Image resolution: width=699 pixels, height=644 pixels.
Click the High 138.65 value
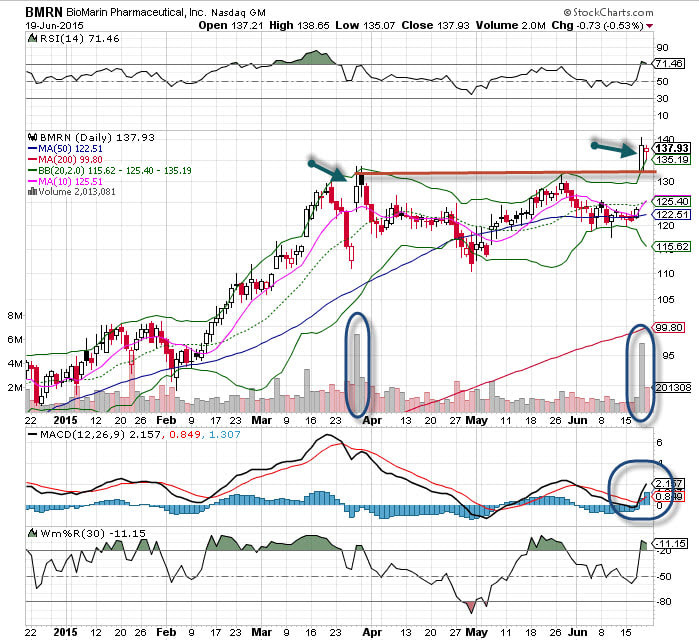pos(299,26)
